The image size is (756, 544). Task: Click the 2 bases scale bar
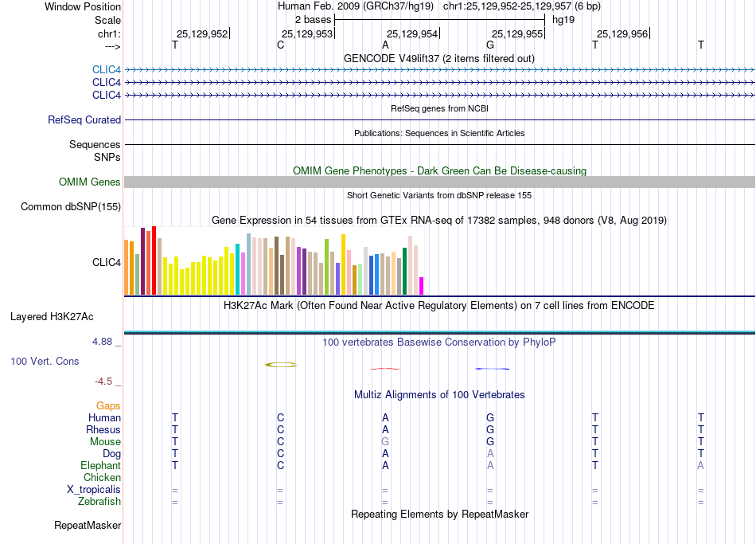[x=440, y=20]
